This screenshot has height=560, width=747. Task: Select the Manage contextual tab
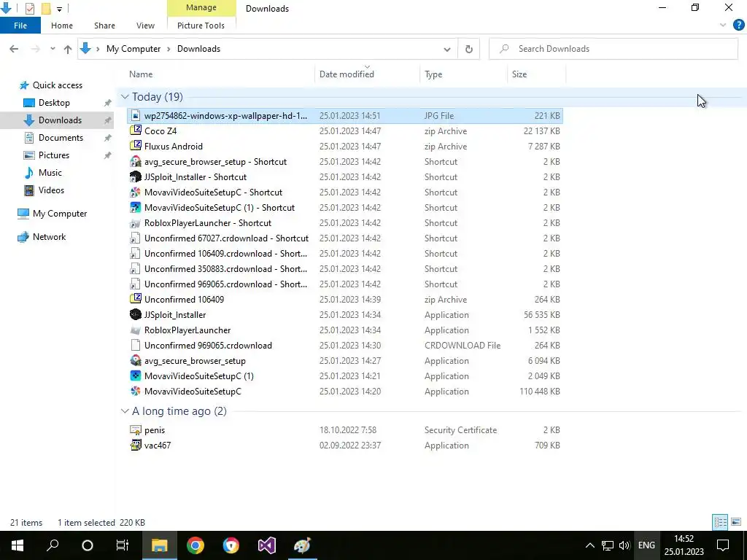(201, 8)
